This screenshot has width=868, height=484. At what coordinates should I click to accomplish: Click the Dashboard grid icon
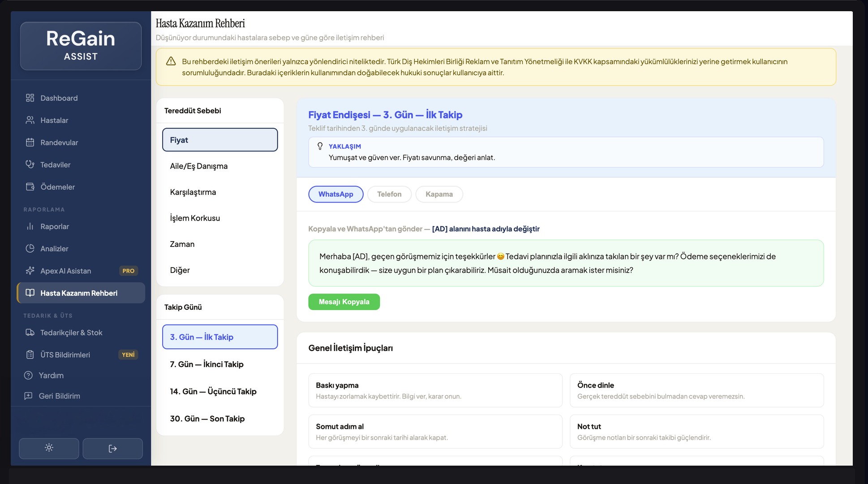tap(30, 98)
